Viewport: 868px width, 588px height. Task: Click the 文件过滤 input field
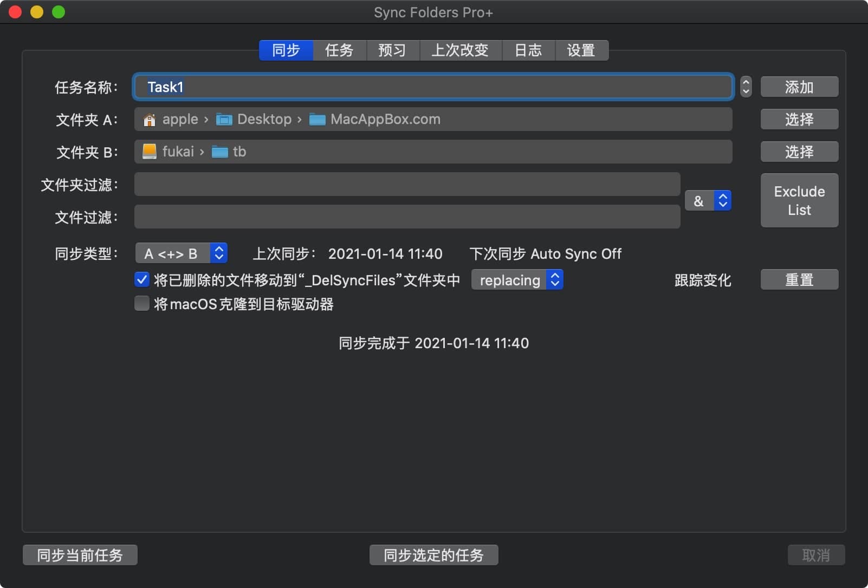[407, 217]
